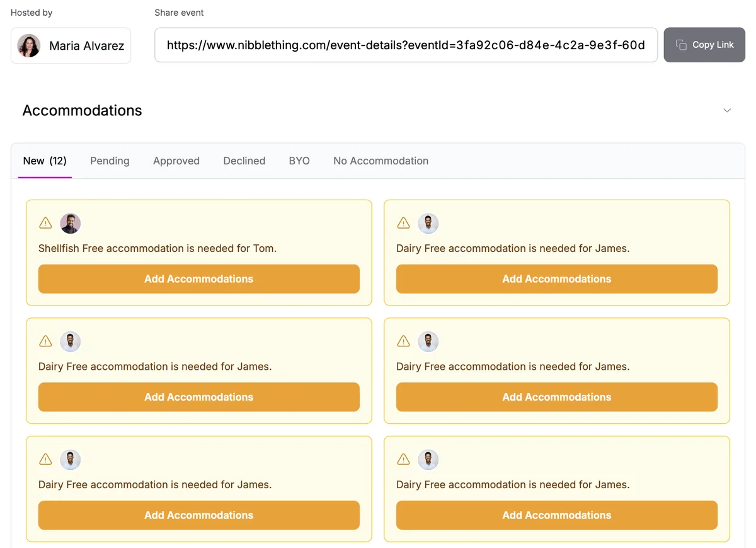Add Accommodations for Tom's Shellfish Free request
756x548 pixels.
199,279
